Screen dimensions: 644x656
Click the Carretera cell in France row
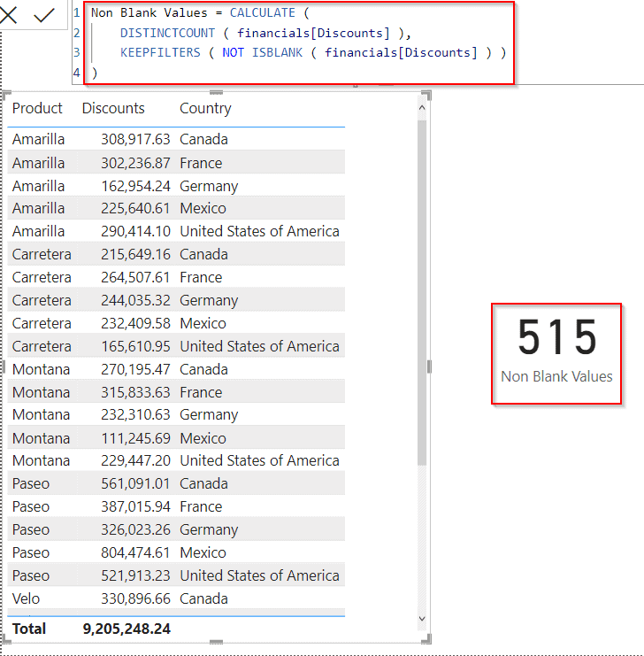pyautogui.click(x=42, y=277)
